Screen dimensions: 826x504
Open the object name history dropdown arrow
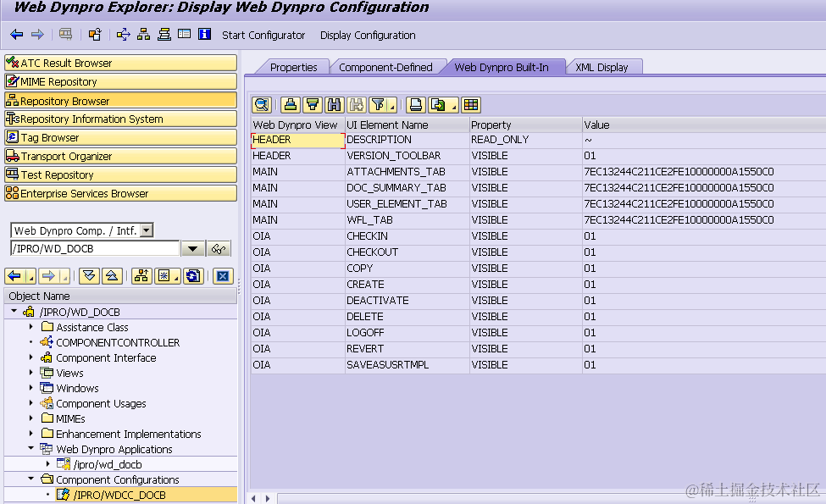point(193,248)
